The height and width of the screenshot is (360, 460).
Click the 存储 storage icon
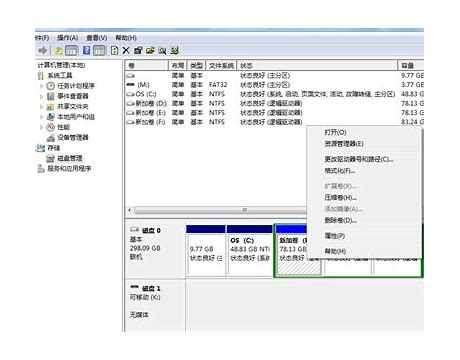40,148
